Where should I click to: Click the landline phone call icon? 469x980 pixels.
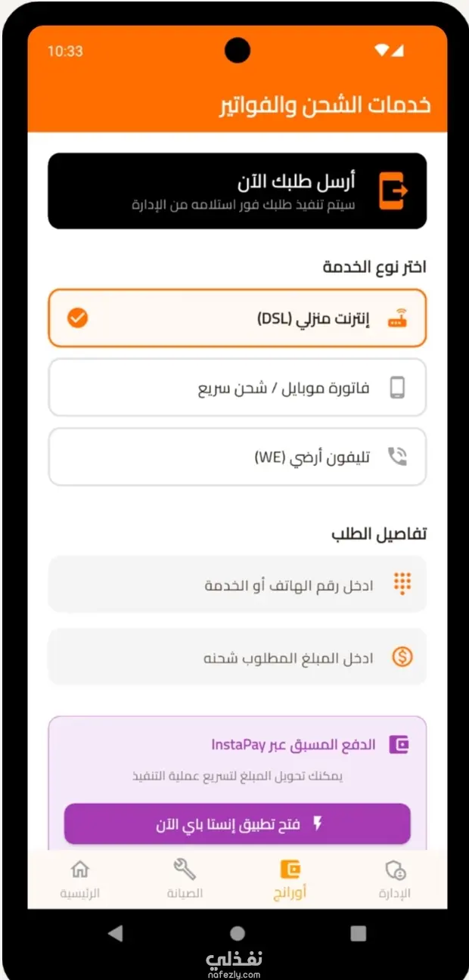[397, 456]
